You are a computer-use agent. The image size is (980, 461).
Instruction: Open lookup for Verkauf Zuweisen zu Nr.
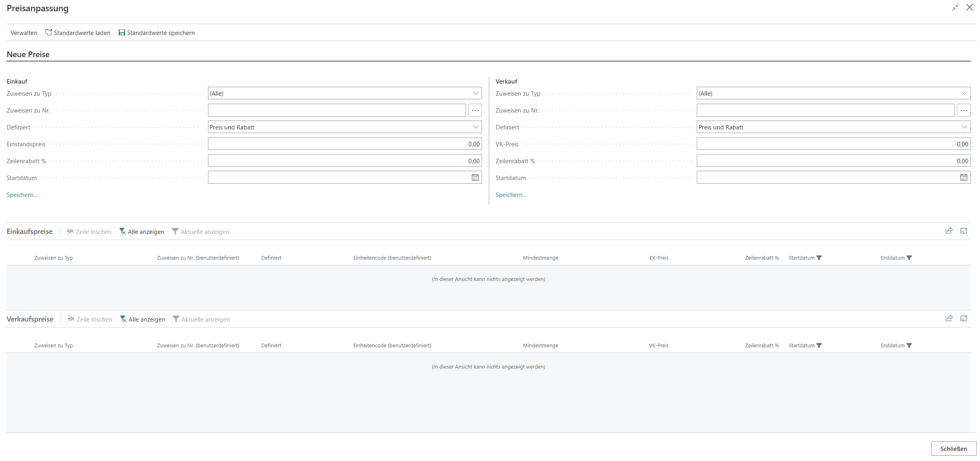pos(964,110)
